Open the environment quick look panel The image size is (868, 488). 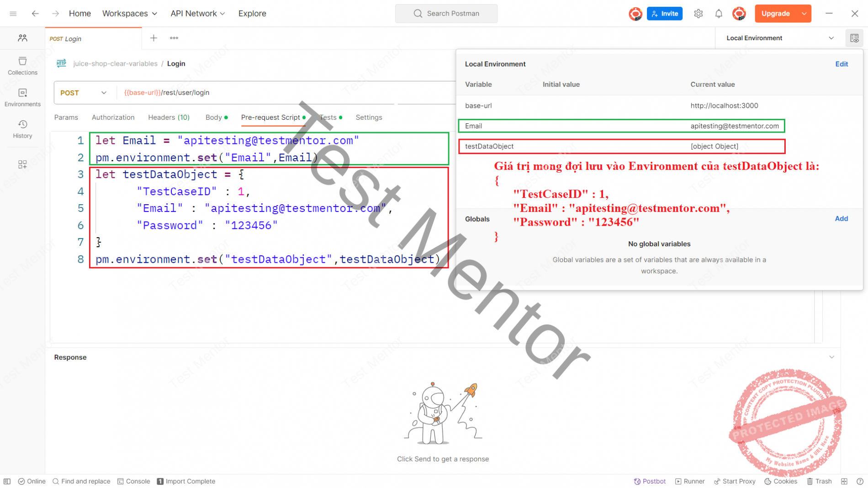pos(854,38)
